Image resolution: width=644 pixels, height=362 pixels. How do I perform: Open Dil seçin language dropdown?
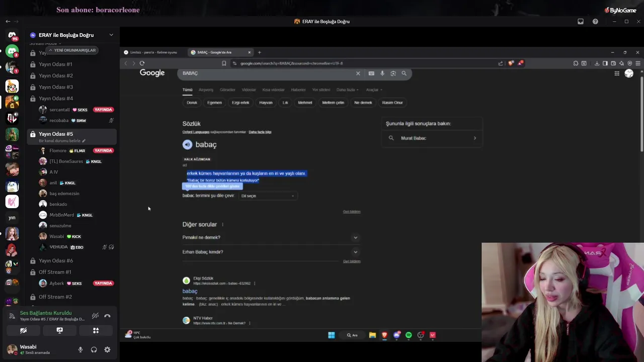coord(268,196)
